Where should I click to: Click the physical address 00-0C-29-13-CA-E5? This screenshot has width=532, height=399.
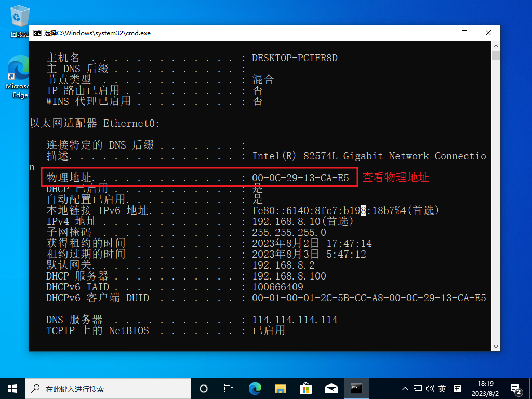(x=301, y=178)
